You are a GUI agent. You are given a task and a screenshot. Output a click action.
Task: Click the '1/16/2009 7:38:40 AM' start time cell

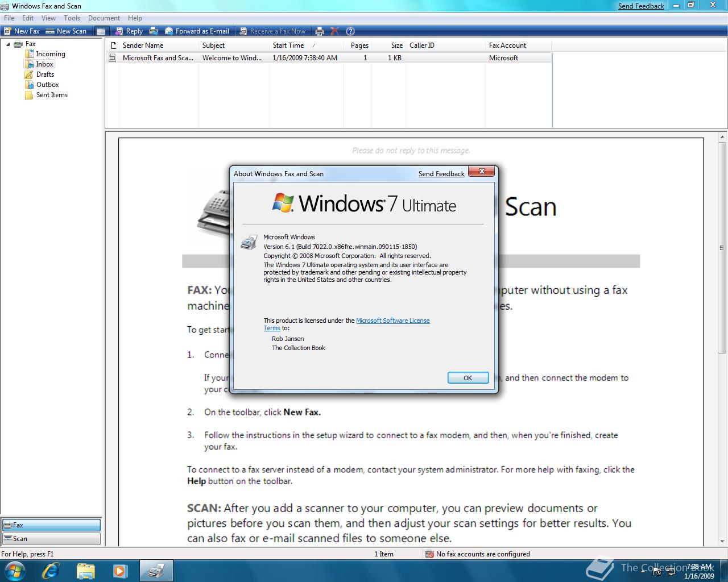(x=305, y=58)
